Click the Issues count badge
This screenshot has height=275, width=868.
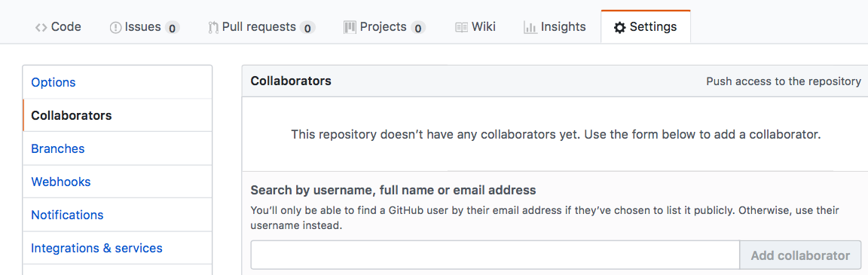(x=173, y=28)
